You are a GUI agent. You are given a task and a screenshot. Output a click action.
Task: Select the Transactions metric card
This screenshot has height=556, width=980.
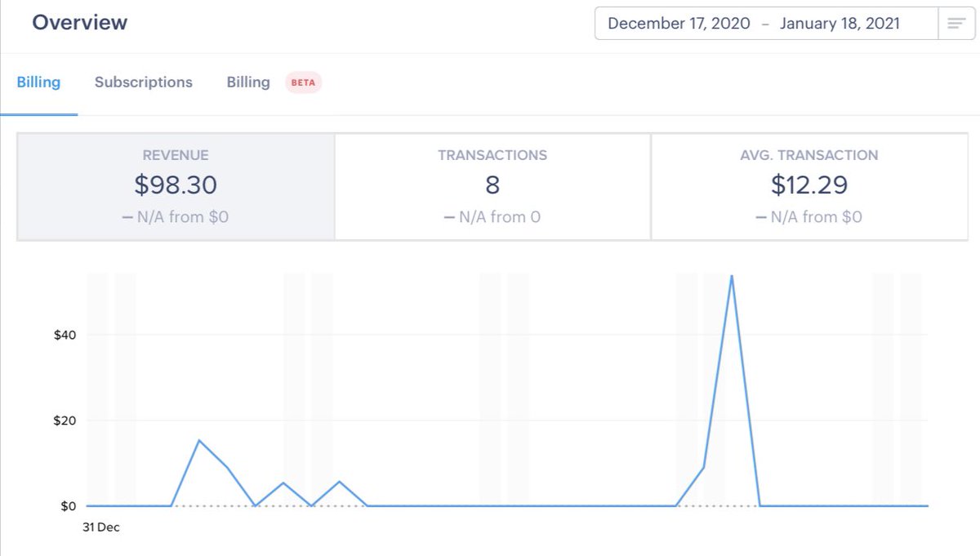coord(492,185)
